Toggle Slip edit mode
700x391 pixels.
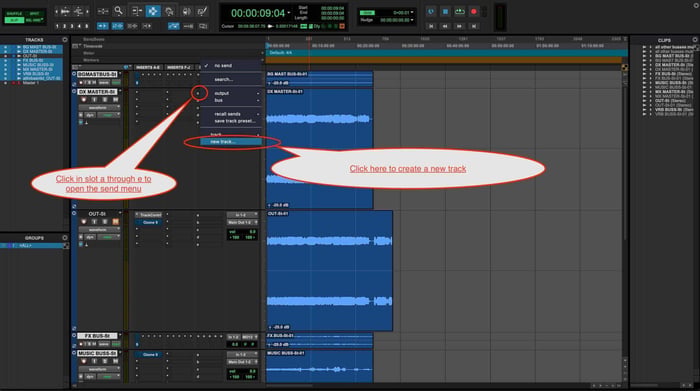pyautogui.click(x=14, y=20)
